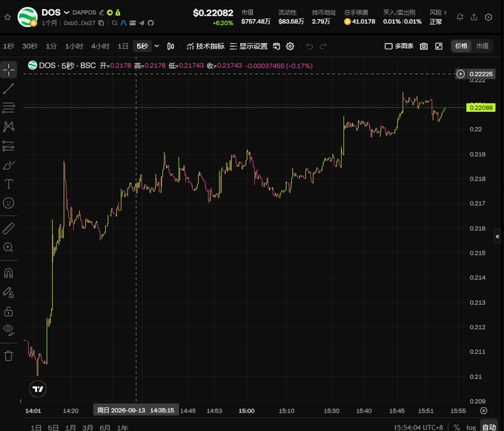Open the 显示设置 display settings
The height and width of the screenshot is (431, 504).
pyautogui.click(x=249, y=46)
